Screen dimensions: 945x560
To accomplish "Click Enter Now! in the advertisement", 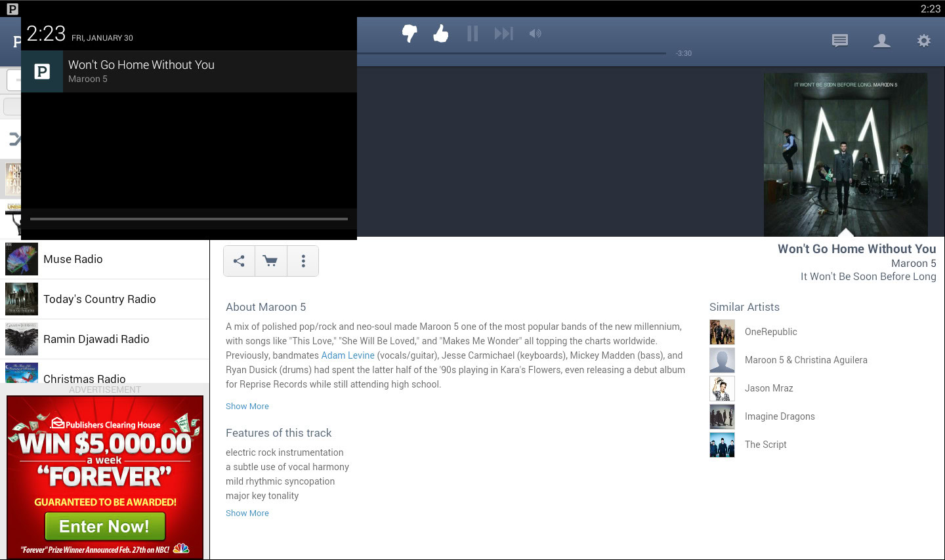I will click(x=105, y=526).
